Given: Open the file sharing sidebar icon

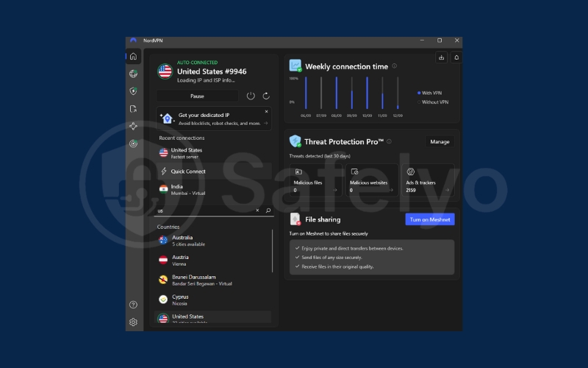Looking at the screenshot, I should pyautogui.click(x=133, y=108).
